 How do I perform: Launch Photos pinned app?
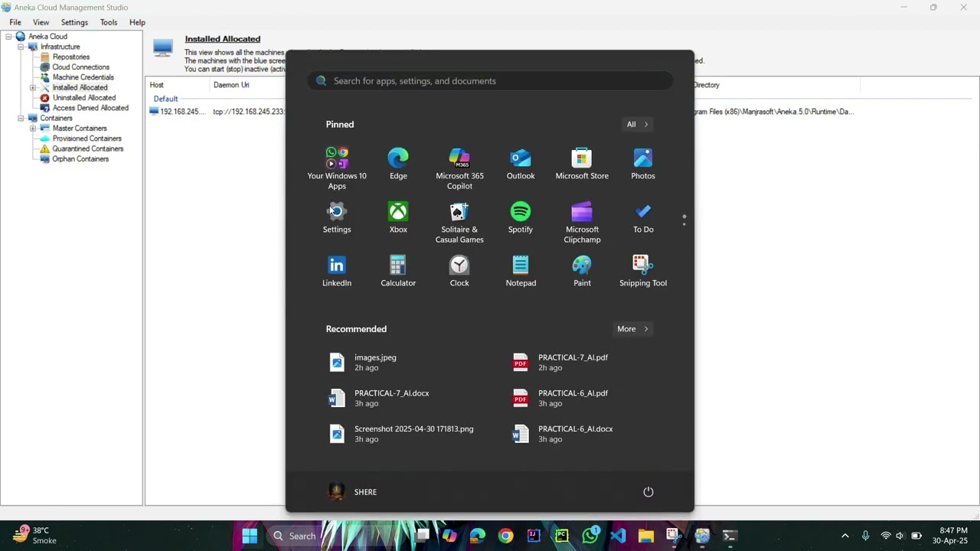click(643, 164)
